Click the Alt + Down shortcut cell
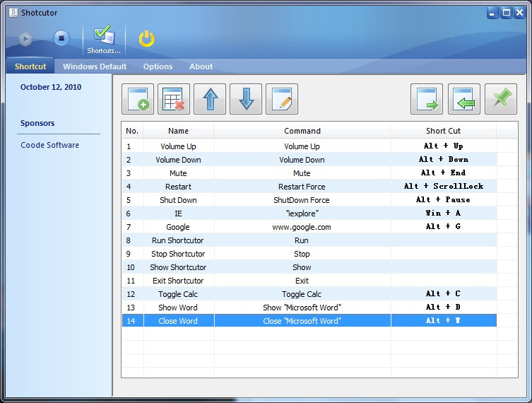Image resolution: width=532 pixels, height=403 pixels. 444,160
